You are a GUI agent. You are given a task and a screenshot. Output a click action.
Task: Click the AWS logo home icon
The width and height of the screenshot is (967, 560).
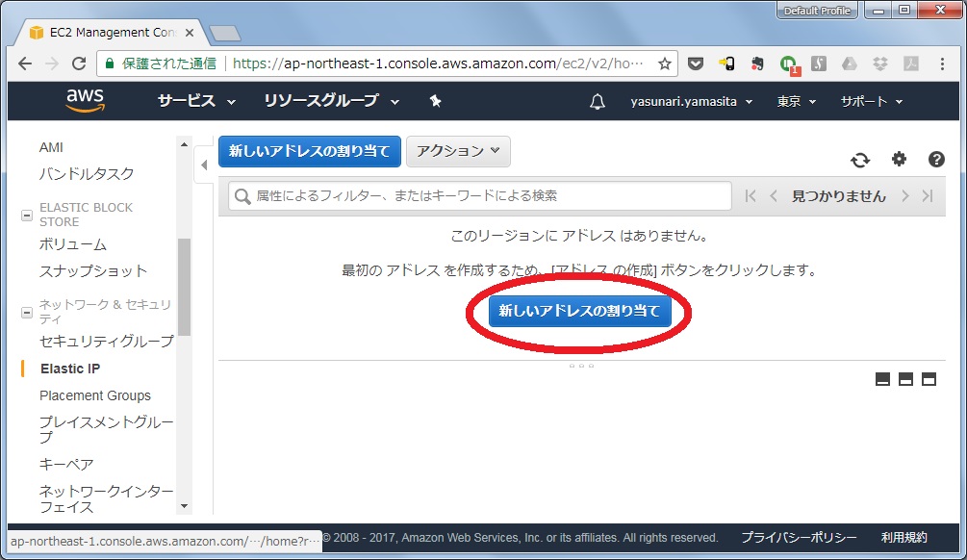pos(85,100)
